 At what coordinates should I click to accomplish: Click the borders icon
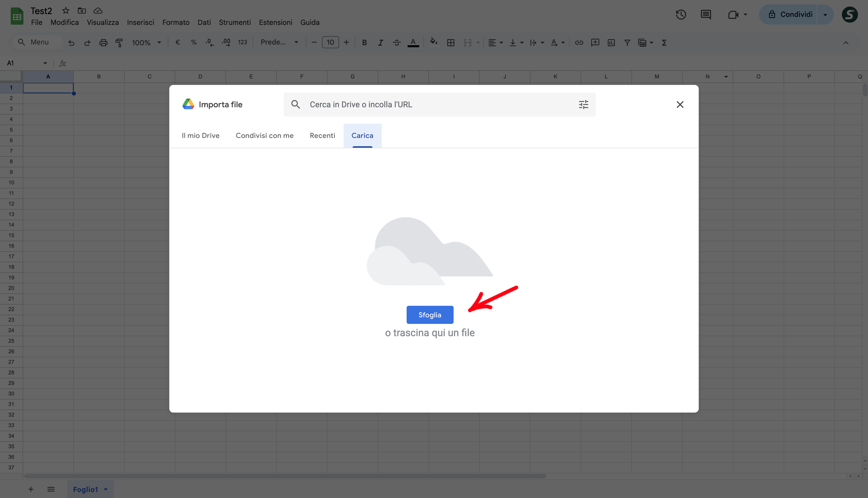pos(451,42)
